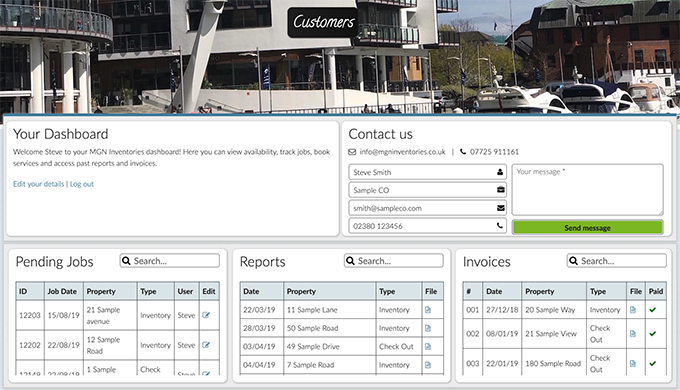This screenshot has width=680, height=390.
Task: Click invoice date 08/01/19 cell
Action: tap(502, 334)
